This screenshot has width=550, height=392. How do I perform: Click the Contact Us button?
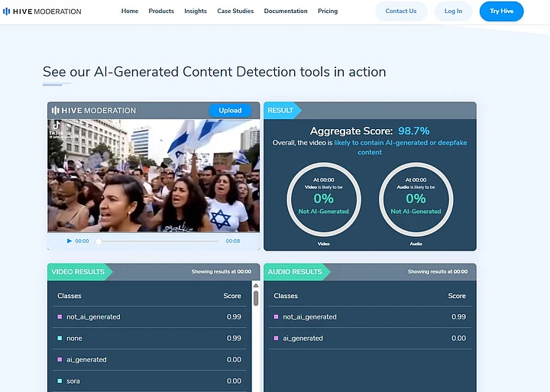click(x=401, y=11)
